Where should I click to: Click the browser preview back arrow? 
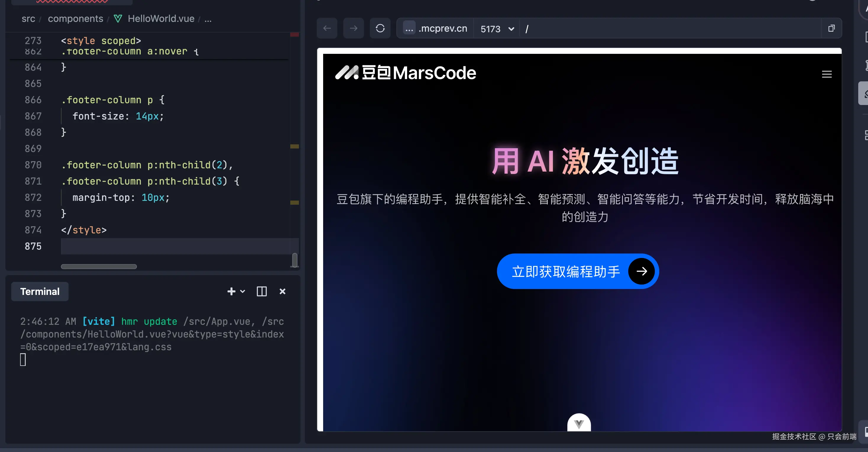pyautogui.click(x=327, y=28)
